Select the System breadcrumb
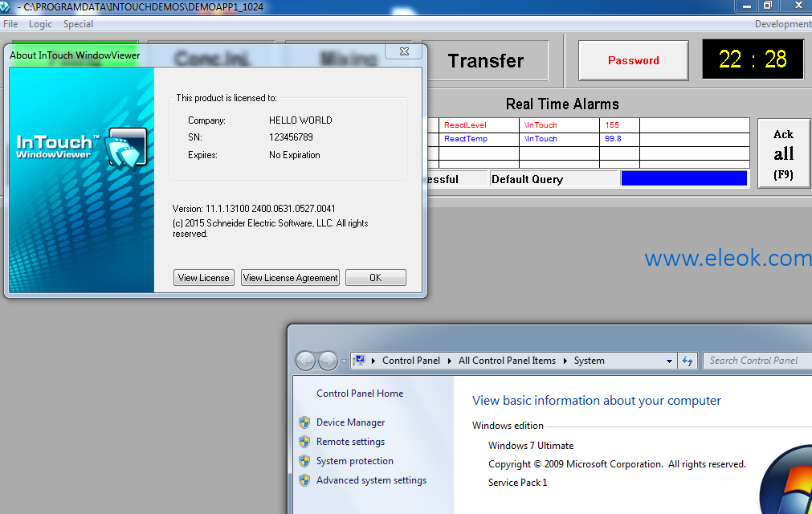The height and width of the screenshot is (514, 812). [x=590, y=361]
